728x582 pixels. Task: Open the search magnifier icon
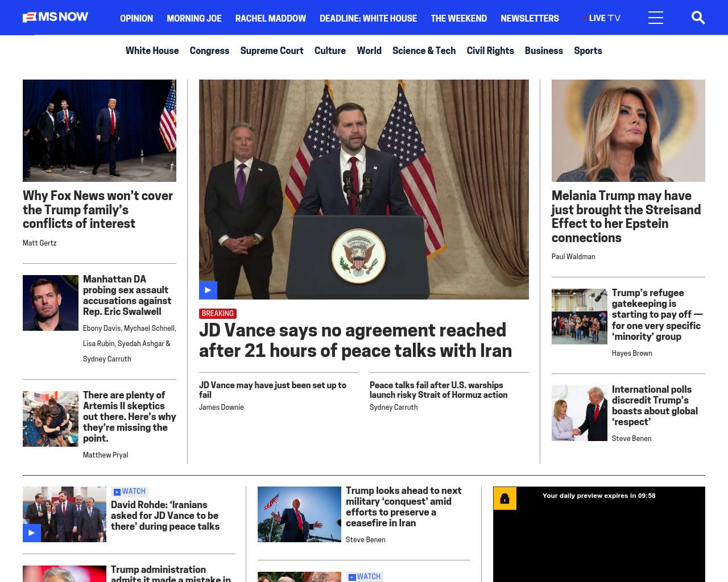698,18
